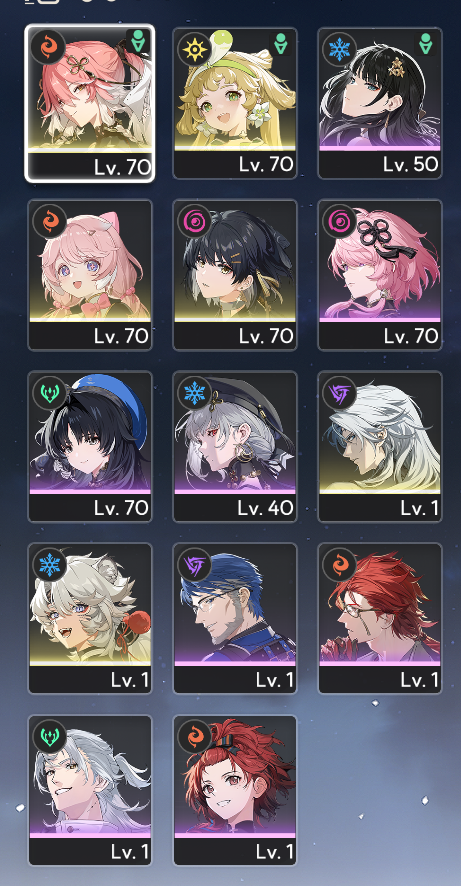Click green team-member badge on blonde girl's card

coord(281,44)
